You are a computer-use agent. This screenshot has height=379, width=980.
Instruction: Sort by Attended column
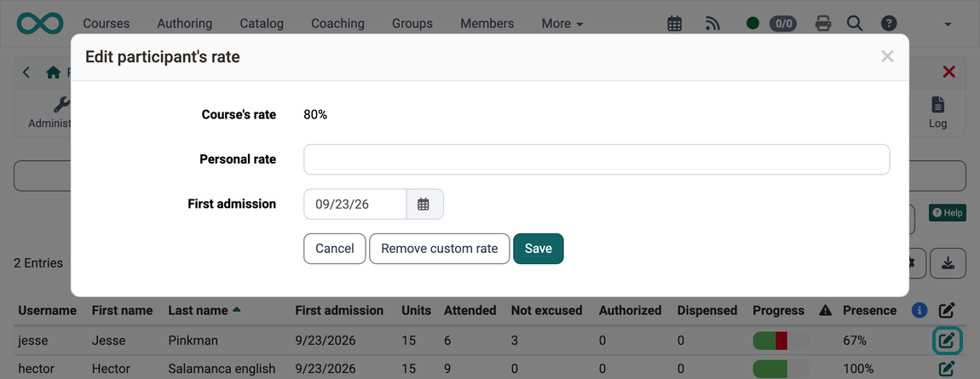pos(470,310)
